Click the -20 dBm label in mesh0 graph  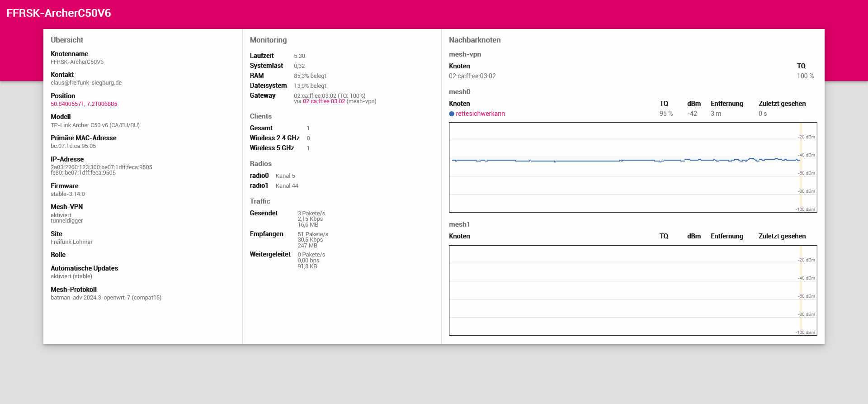[806, 137]
